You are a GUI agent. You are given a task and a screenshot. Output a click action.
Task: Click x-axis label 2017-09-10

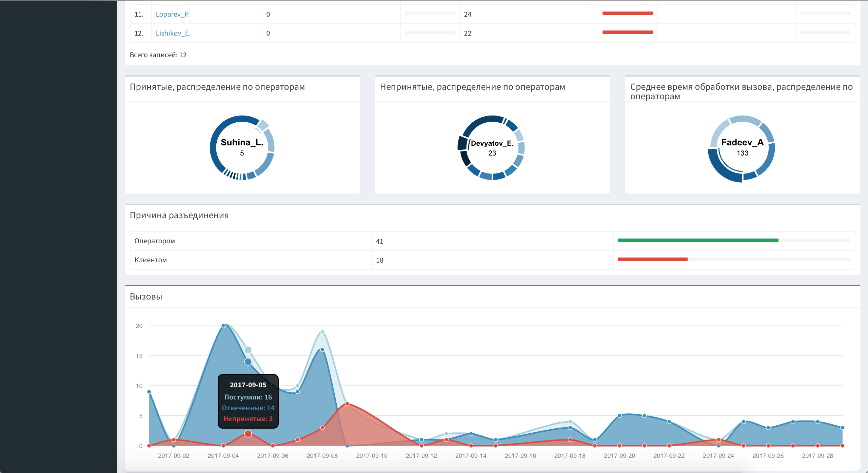(x=372, y=456)
